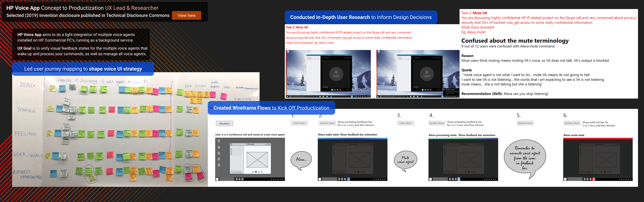Click the System does label under step 4
Image resolution: width=644 pixels, height=202 pixels.
(437, 123)
